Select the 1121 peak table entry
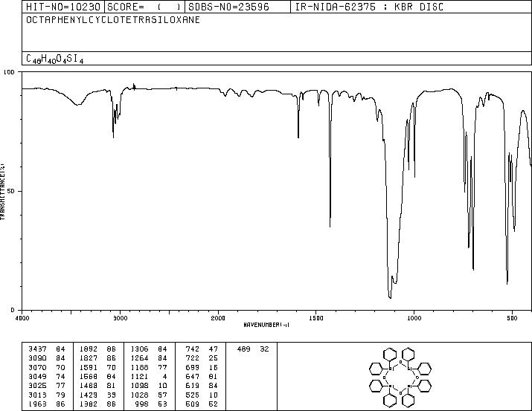The width and height of the screenshot is (532, 411). click(149, 376)
